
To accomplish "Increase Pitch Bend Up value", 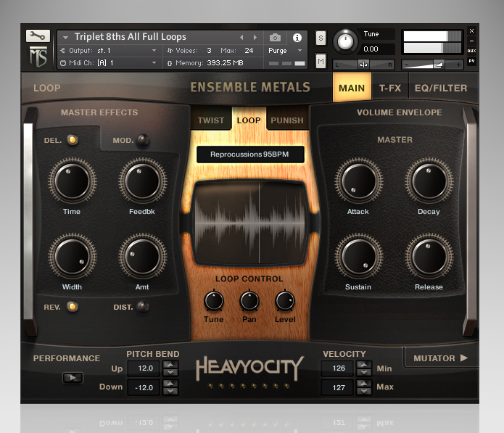I will [170, 365].
